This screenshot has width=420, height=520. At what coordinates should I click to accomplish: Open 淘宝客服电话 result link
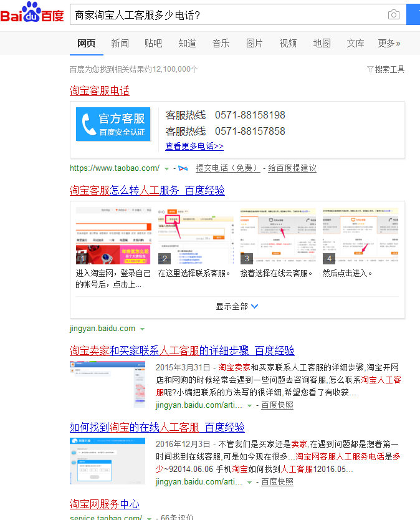[x=100, y=91]
